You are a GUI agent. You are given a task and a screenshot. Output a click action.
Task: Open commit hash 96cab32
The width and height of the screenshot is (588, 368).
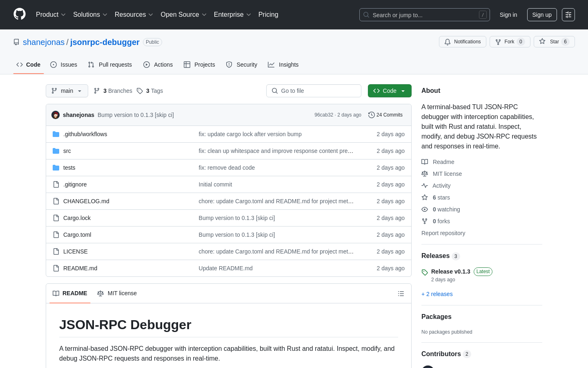tap(324, 115)
